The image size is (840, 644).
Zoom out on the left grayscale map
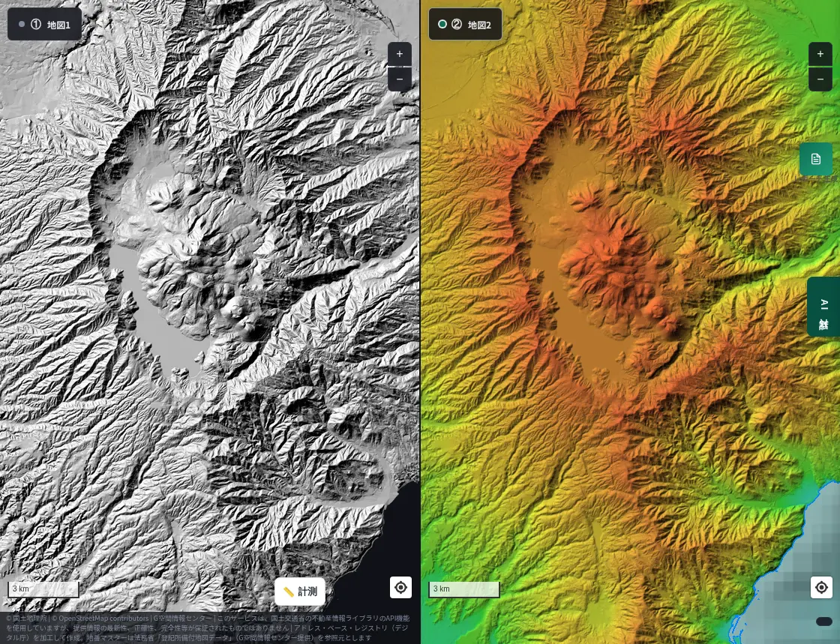click(400, 79)
